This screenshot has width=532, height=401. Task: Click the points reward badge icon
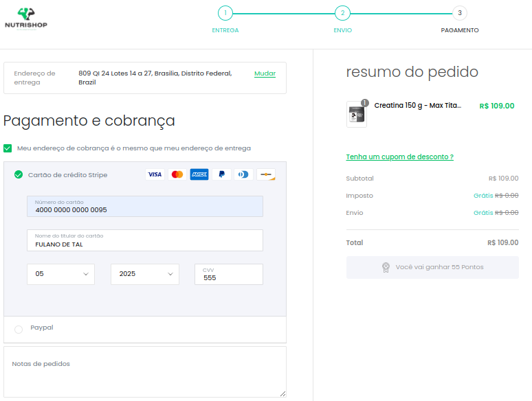click(x=386, y=267)
